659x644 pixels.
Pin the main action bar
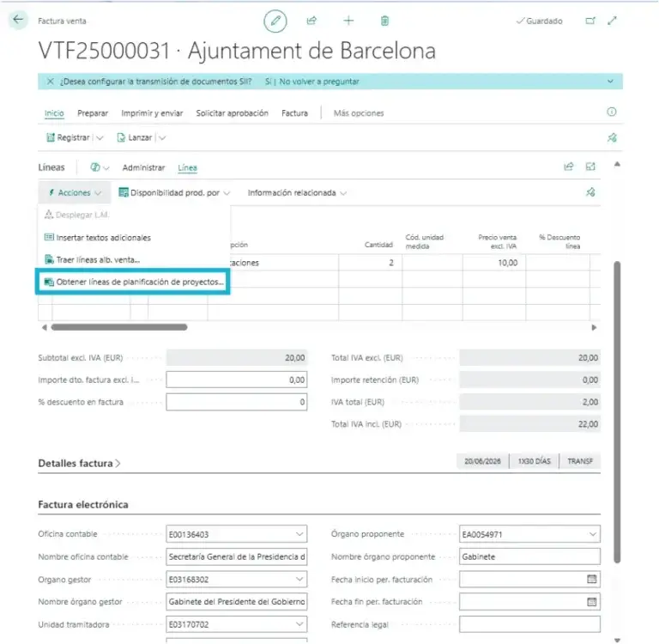pos(612,137)
